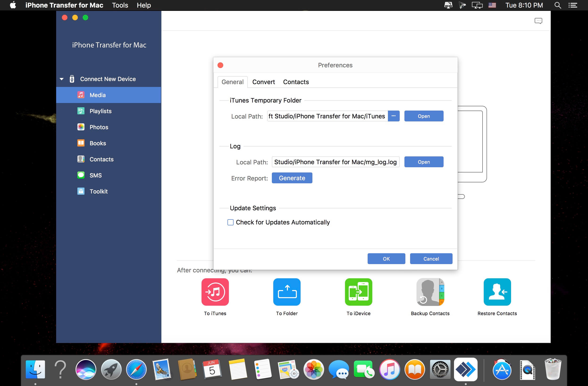The width and height of the screenshot is (588, 386).
Task: Expand the Connect New Device tree item
Action: 62,78
